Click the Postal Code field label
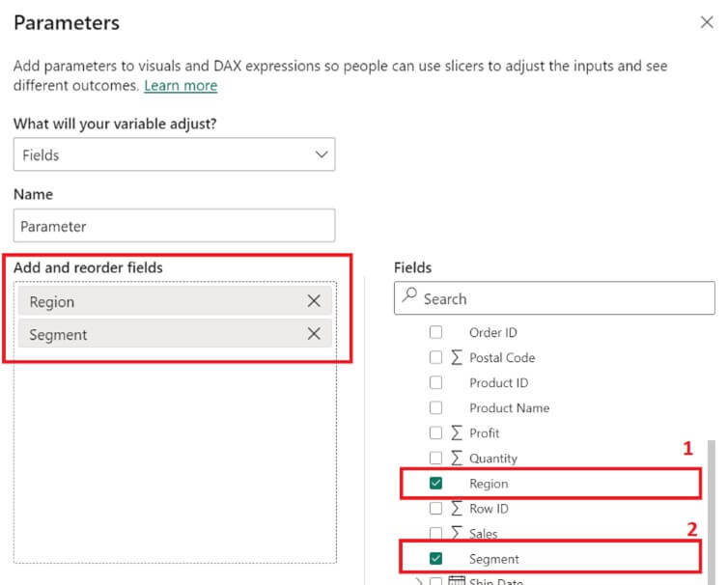This screenshot has width=728, height=585. click(502, 357)
